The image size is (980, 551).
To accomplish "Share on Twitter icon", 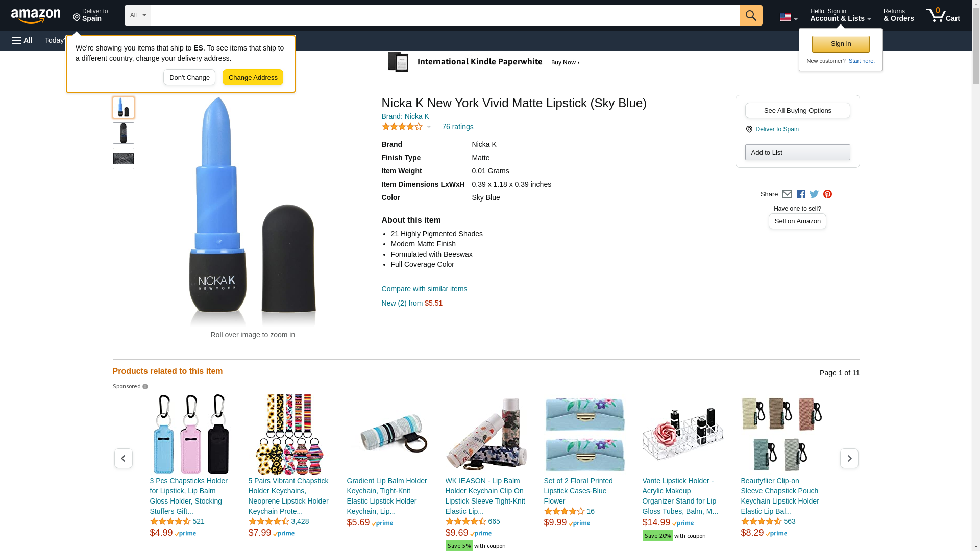I will coord(814,194).
